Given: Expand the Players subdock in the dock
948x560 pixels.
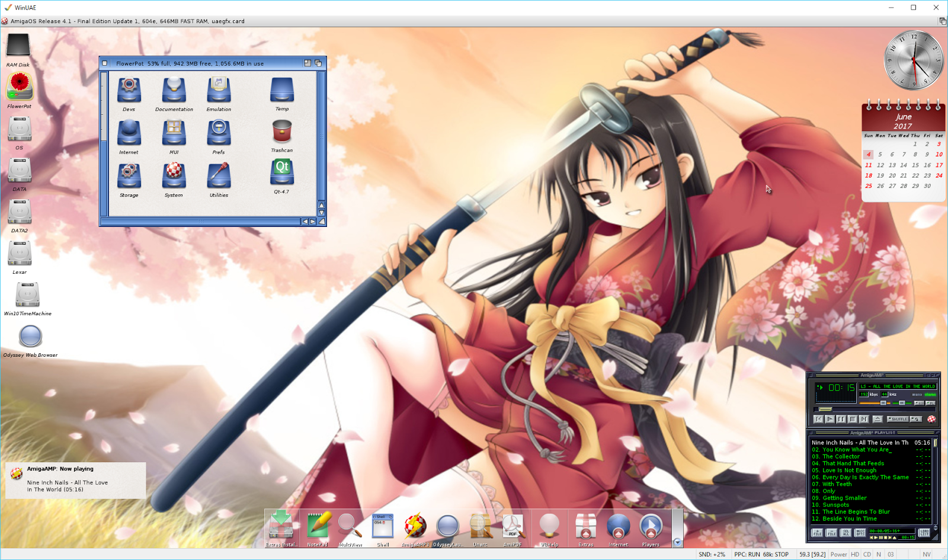Looking at the screenshot, I should [651, 528].
